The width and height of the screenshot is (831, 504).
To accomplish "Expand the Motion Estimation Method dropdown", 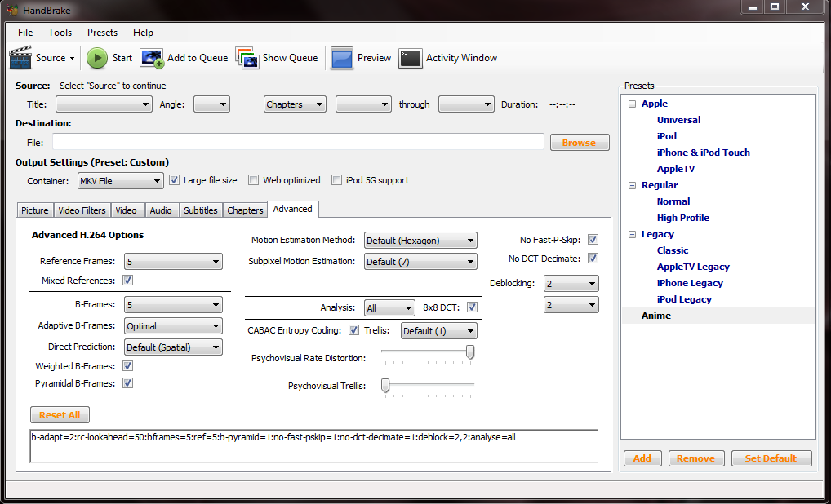I will (420, 241).
